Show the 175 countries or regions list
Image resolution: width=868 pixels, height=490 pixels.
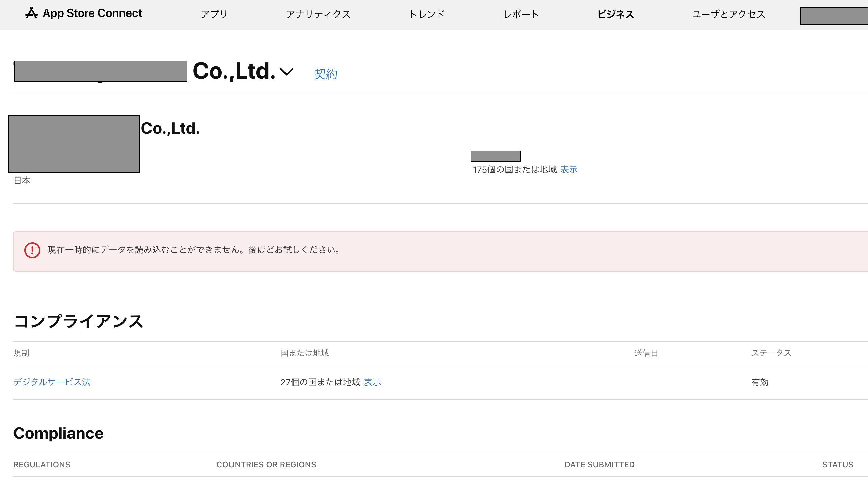point(569,170)
